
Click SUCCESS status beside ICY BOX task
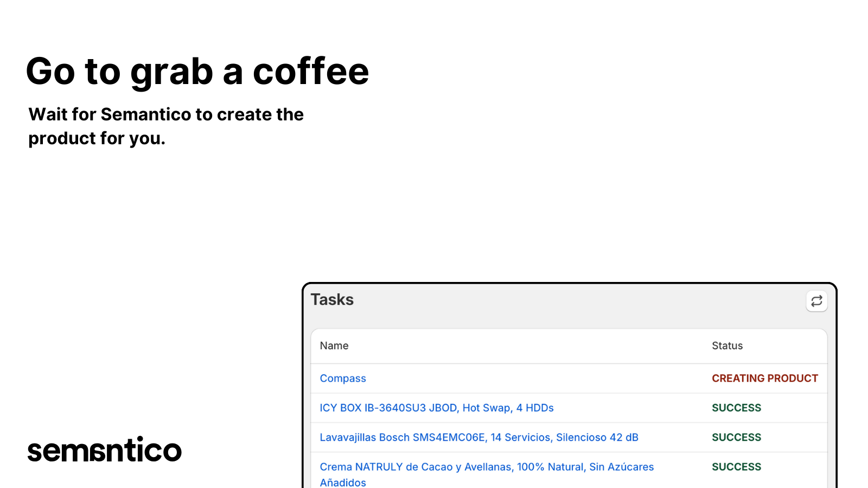pyautogui.click(x=736, y=408)
